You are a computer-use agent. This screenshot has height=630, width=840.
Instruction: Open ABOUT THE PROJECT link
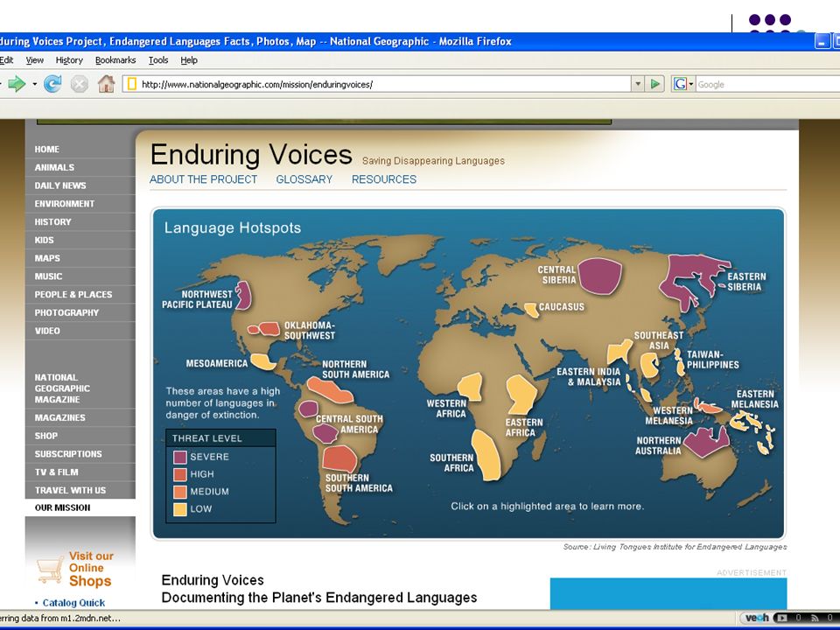tap(203, 179)
